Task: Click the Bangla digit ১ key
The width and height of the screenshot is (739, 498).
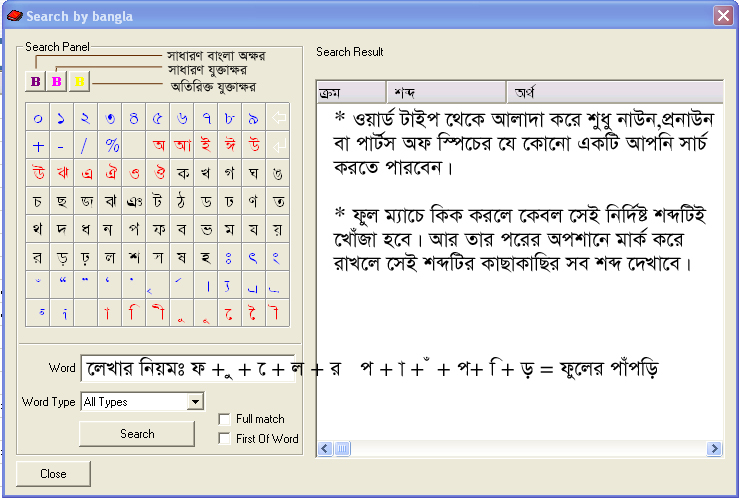Action: [x=62, y=117]
